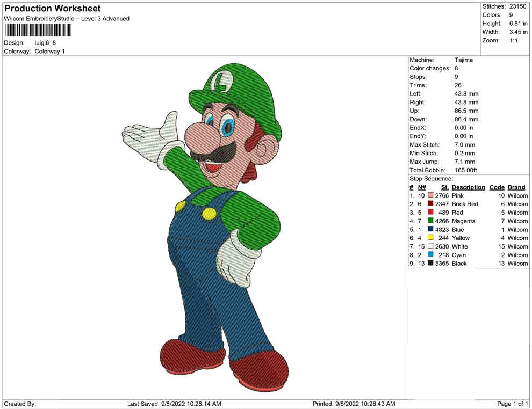Click the Total Bobbin value 165.00ft
Image resolution: width=532 pixels, height=409 pixels.
[466, 170]
